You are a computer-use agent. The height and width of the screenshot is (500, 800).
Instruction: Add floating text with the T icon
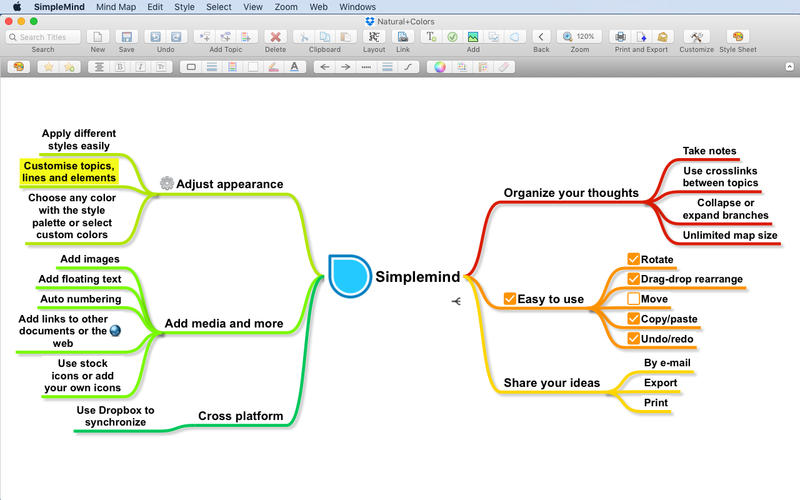[x=431, y=37]
